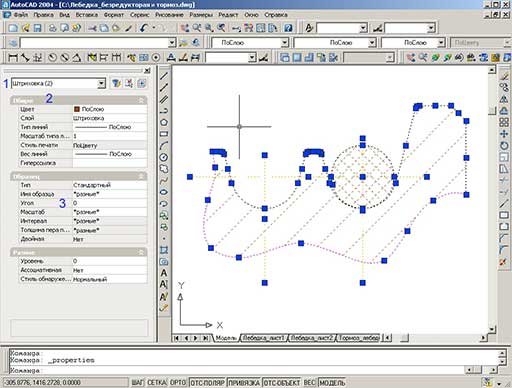The image size is (512, 388).
Task: Collapse the Общие properties section
Action: 141,100
